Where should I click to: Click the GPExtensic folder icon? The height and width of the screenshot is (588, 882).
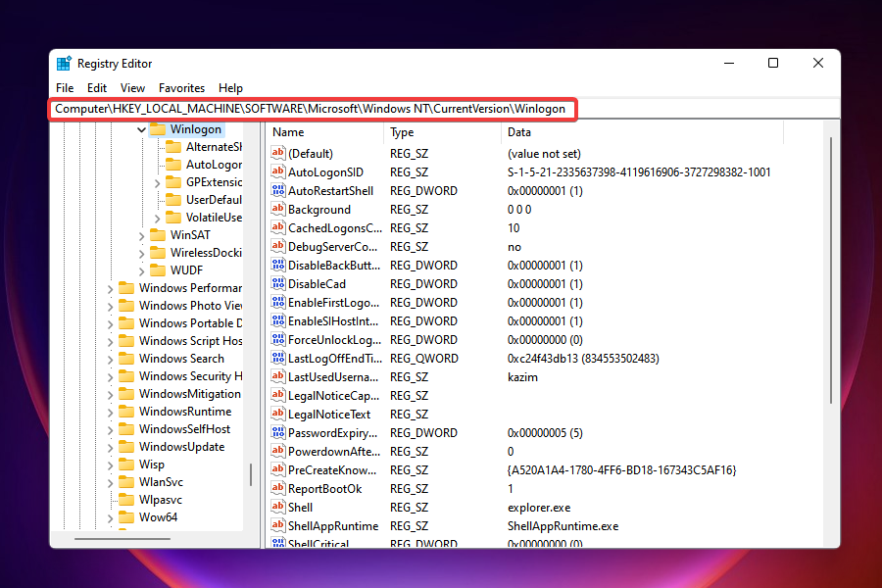pos(173,181)
